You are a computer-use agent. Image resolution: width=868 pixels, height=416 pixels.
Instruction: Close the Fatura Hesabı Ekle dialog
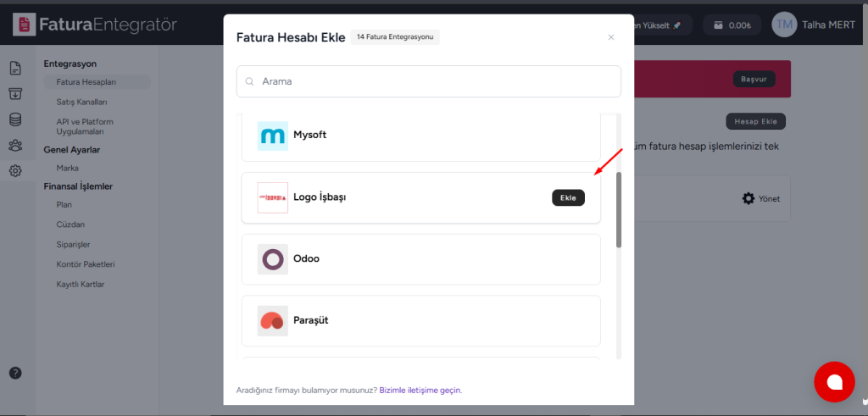click(611, 37)
